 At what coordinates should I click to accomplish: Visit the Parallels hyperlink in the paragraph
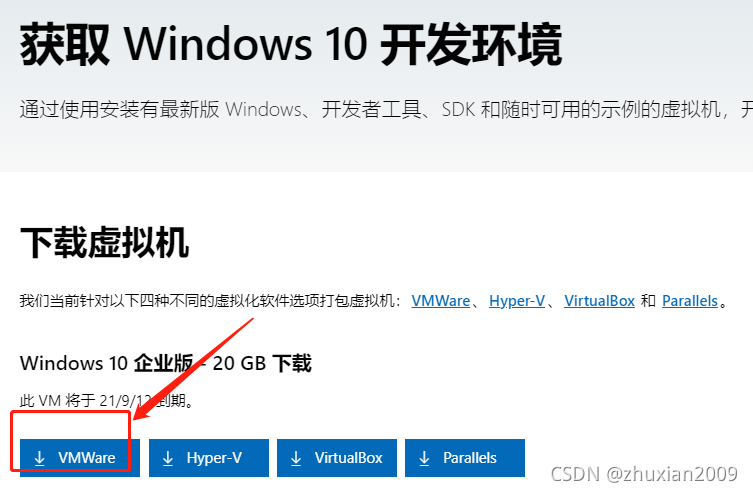coord(690,301)
